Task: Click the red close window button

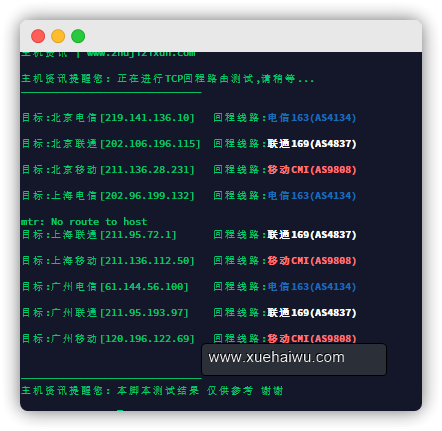Action: [38, 36]
